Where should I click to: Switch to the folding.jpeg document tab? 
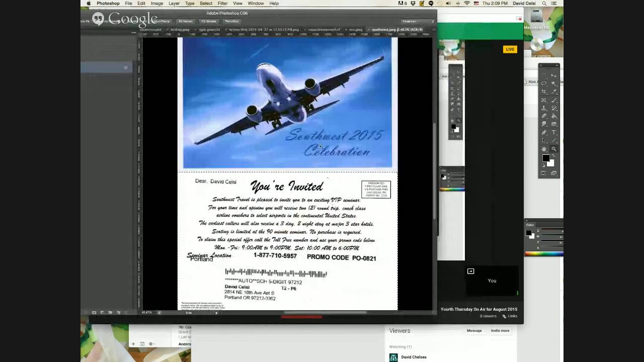(180, 30)
